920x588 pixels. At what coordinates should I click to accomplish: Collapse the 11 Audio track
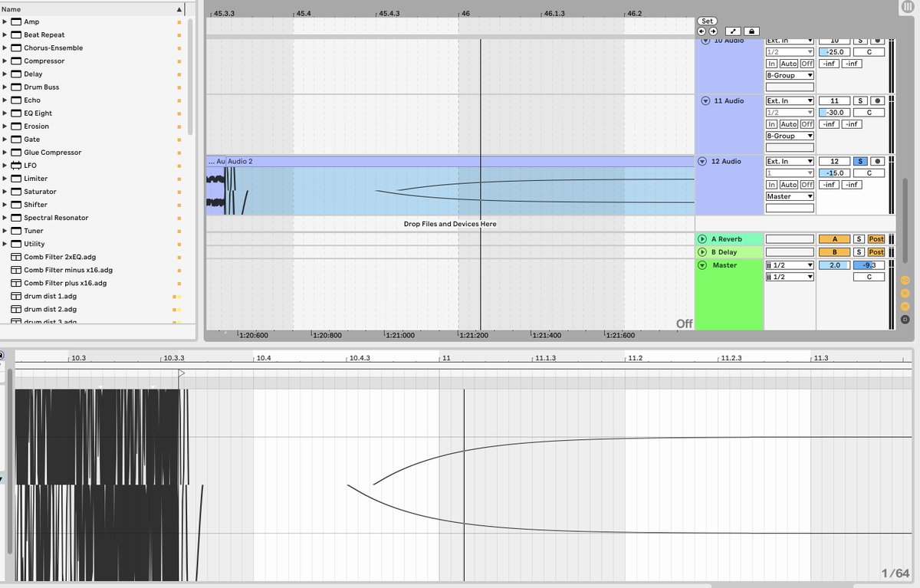point(705,100)
